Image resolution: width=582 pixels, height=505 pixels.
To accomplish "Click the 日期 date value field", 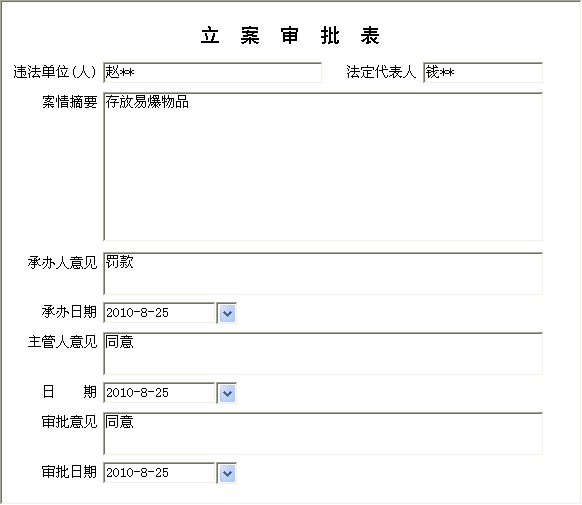I will 160,393.
